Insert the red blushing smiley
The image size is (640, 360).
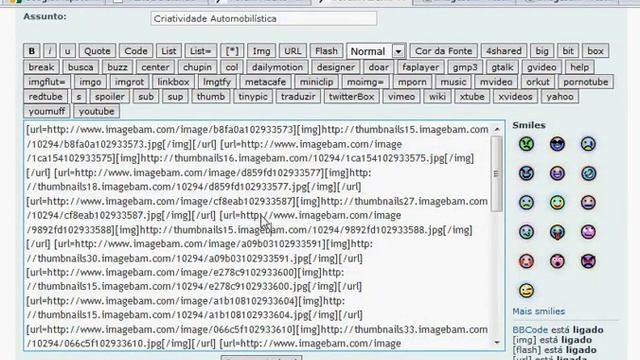coord(527,261)
